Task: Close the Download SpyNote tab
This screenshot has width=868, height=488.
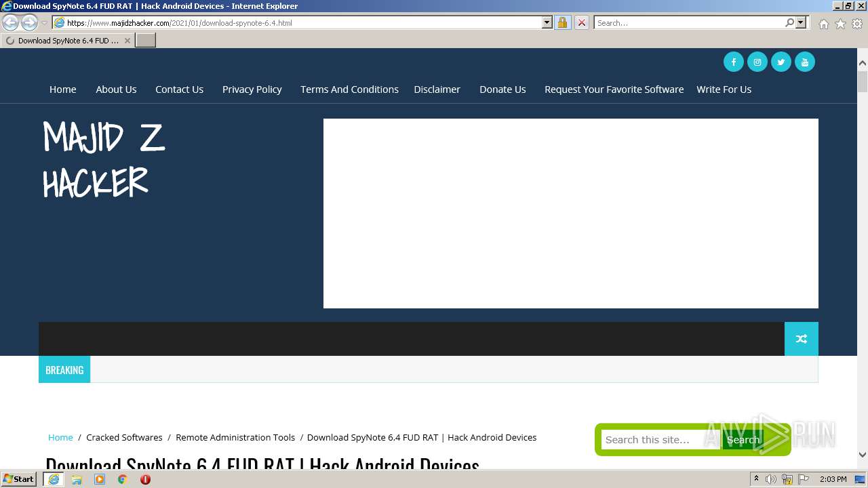Action: click(x=127, y=41)
